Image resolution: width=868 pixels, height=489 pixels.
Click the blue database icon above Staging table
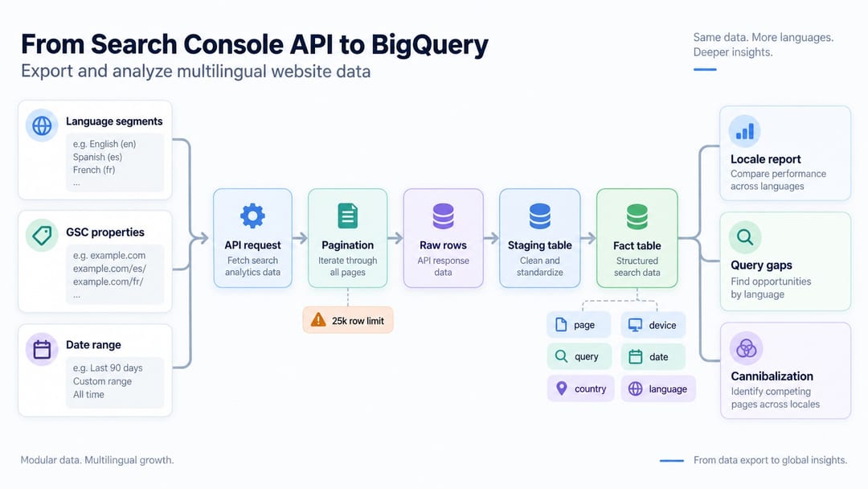click(x=540, y=216)
